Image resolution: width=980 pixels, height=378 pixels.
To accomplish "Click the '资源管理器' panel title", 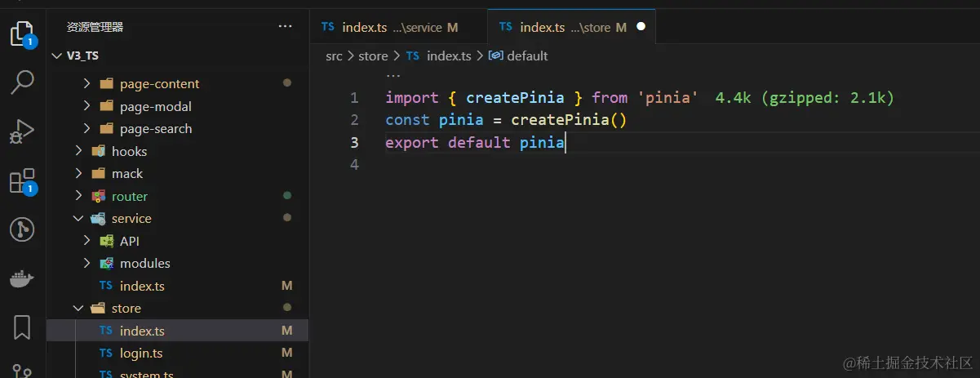I will (95, 27).
